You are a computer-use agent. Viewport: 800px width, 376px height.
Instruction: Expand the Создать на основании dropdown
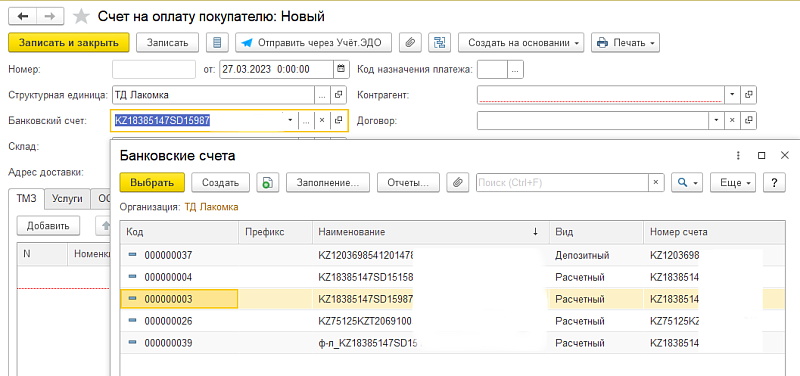click(x=521, y=43)
